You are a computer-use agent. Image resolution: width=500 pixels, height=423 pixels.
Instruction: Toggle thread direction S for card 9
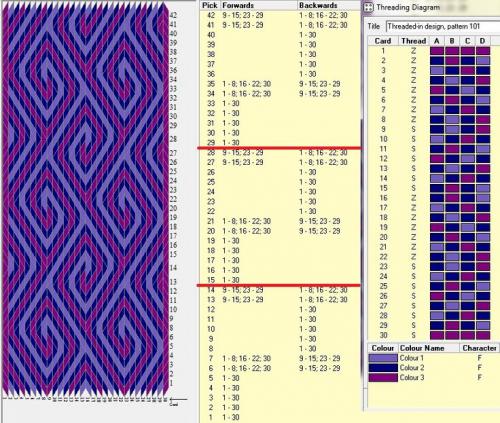tap(413, 129)
